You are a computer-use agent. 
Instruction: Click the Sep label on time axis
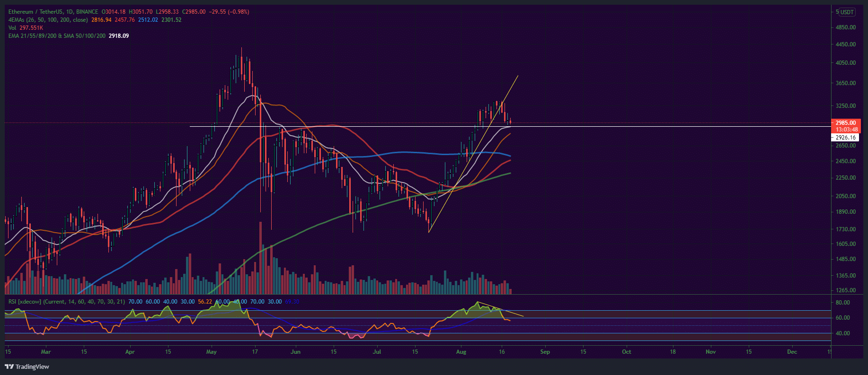coord(545,352)
